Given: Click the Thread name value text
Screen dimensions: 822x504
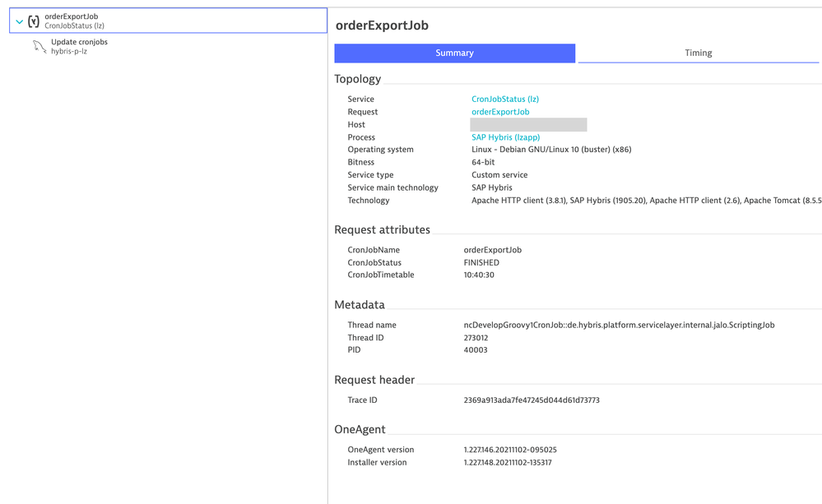Looking at the screenshot, I should coord(618,326).
